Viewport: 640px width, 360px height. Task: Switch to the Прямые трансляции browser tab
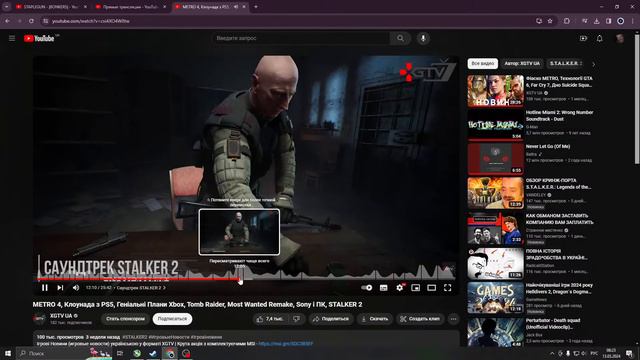click(130, 7)
